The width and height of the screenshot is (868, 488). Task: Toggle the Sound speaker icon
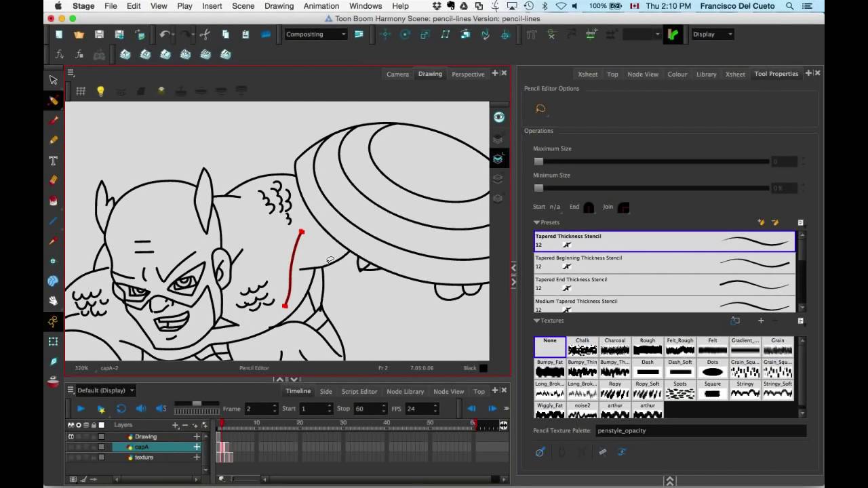click(x=141, y=409)
